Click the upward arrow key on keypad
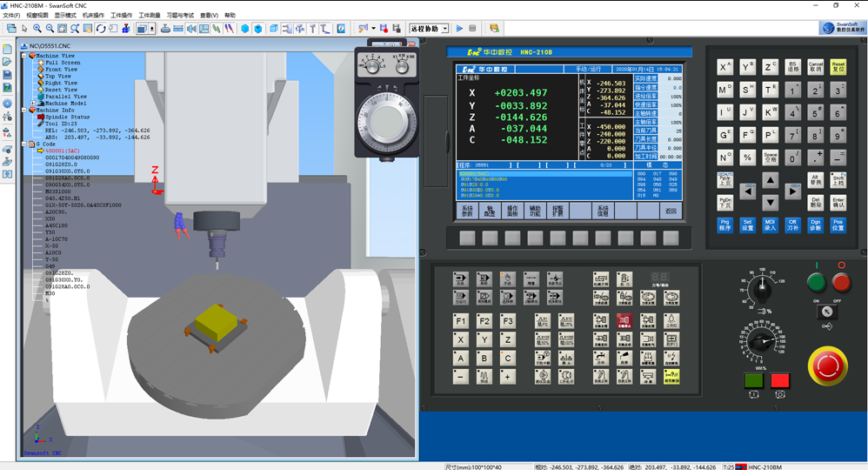This screenshot has height=470, width=868. [770, 180]
